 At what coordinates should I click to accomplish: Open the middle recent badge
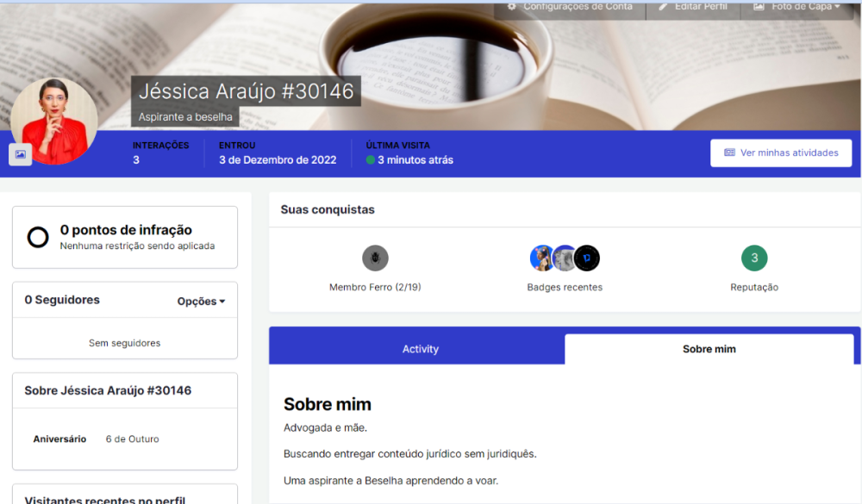click(565, 258)
